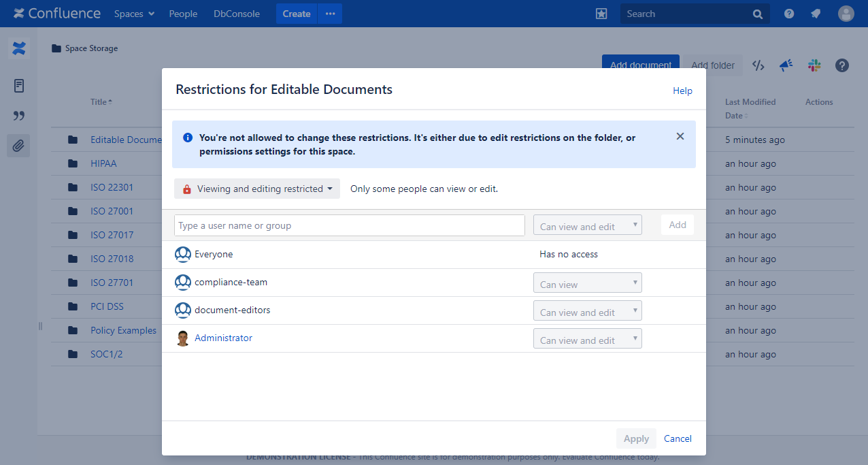
Task: Click the attachments paperclip sidebar icon
Action: [18, 145]
